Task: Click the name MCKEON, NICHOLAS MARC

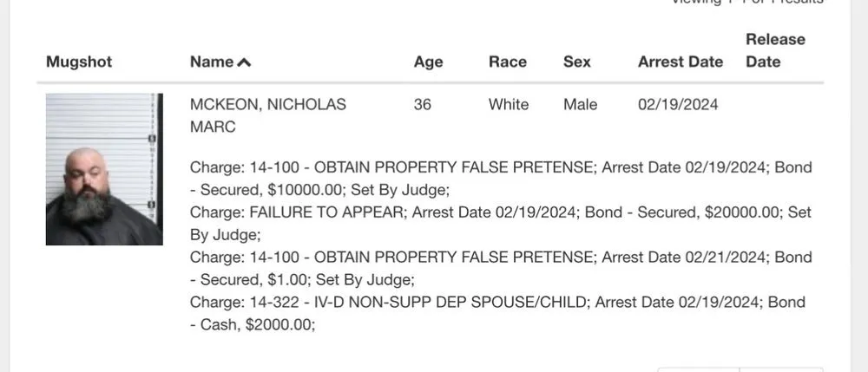Action: [267, 115]
